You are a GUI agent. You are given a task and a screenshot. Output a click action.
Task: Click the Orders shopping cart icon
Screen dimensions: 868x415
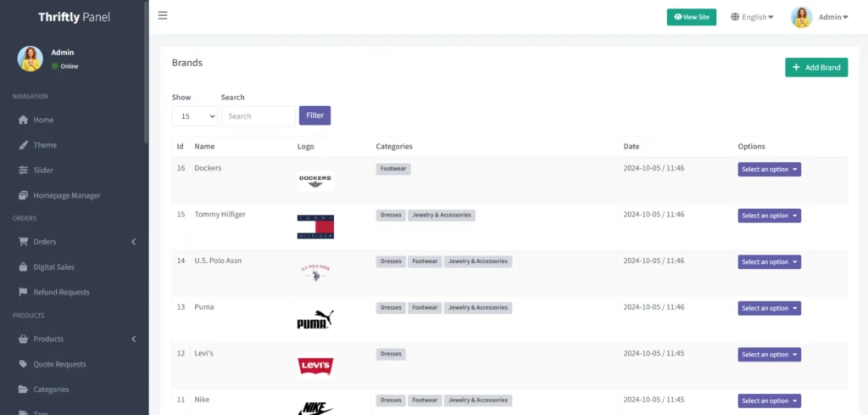click(24, 242)
